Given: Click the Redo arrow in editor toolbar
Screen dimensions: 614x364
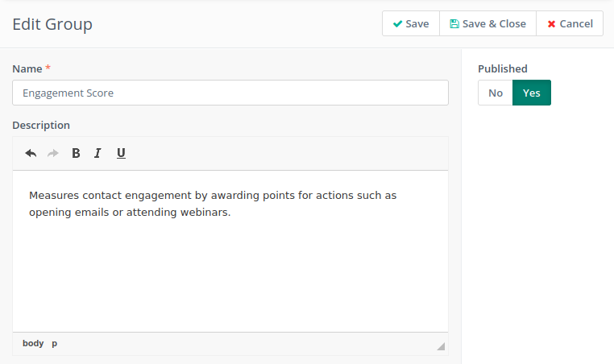Looking at the screenshot, I should pos(53,153).
